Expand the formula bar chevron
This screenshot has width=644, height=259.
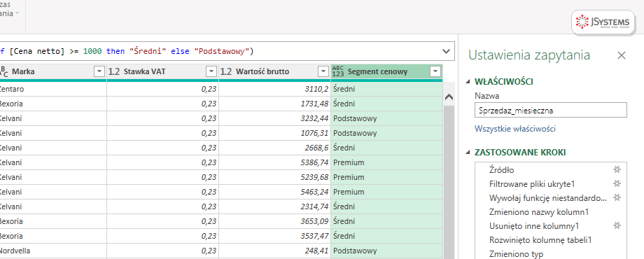(x=446, y=51)
